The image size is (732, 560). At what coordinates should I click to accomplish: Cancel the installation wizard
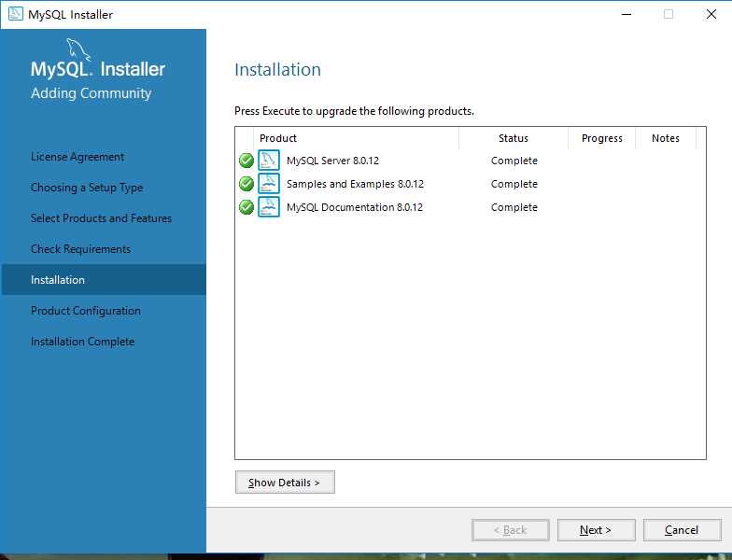[682, 530]
